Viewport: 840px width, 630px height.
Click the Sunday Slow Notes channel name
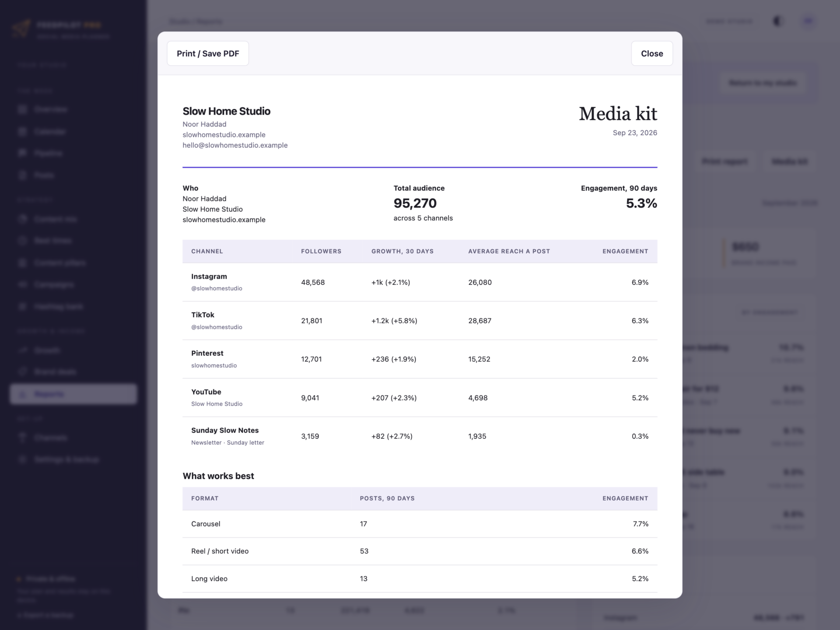click(225, 430)
